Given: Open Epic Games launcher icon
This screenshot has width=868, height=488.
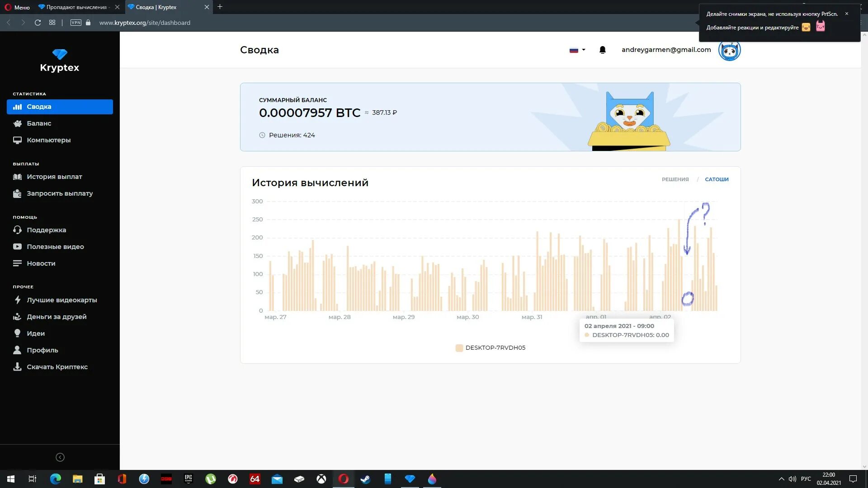Looking at the screenshot, I should (x=188, y=479).
